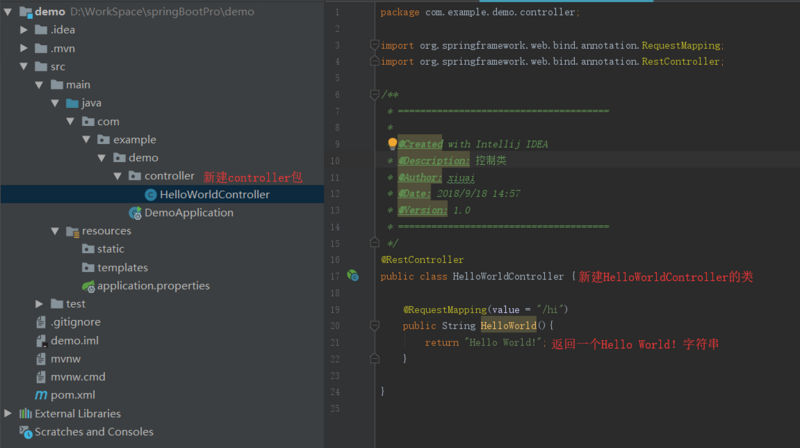Click the xiuai author link in the comment
This screenshot has height=448, width=800.
click(459, 177)
